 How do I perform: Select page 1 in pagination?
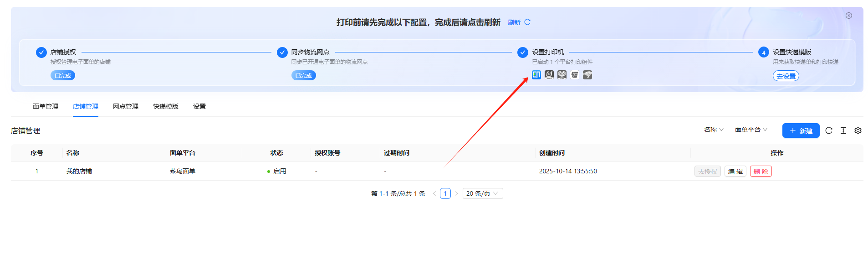445,193
